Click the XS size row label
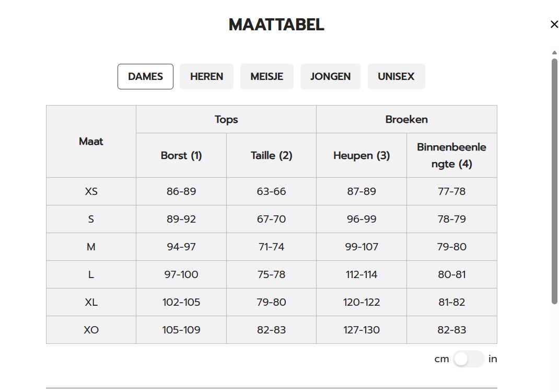 (91, 191)
